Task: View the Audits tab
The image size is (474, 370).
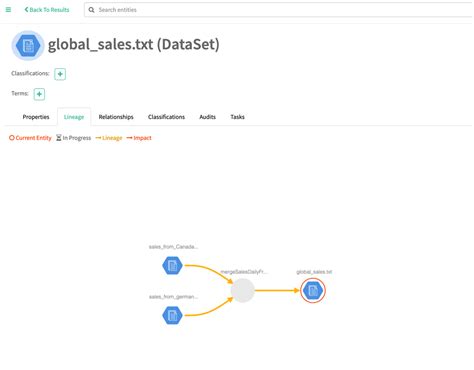Action: [x=207, y=117]
